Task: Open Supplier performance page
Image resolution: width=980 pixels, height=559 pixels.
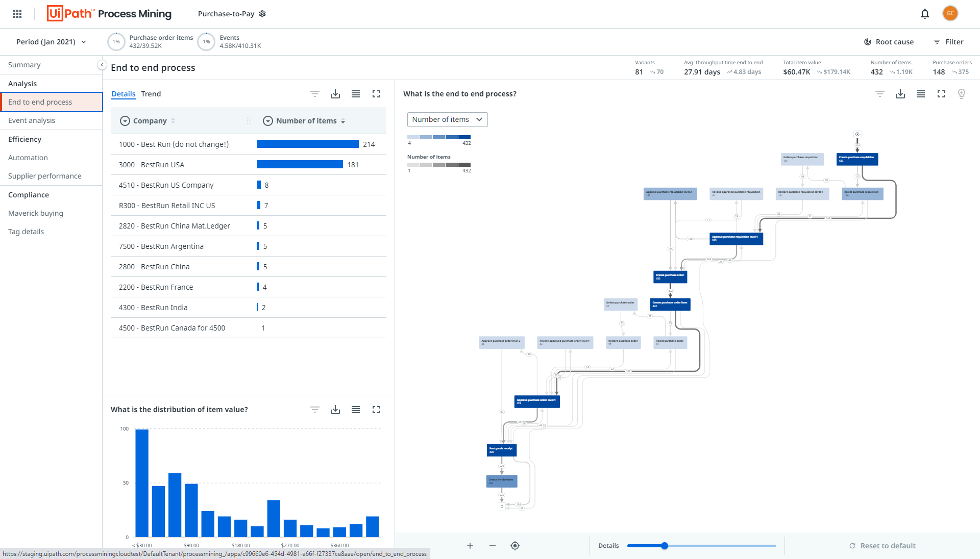Action: tap(51, 176)
